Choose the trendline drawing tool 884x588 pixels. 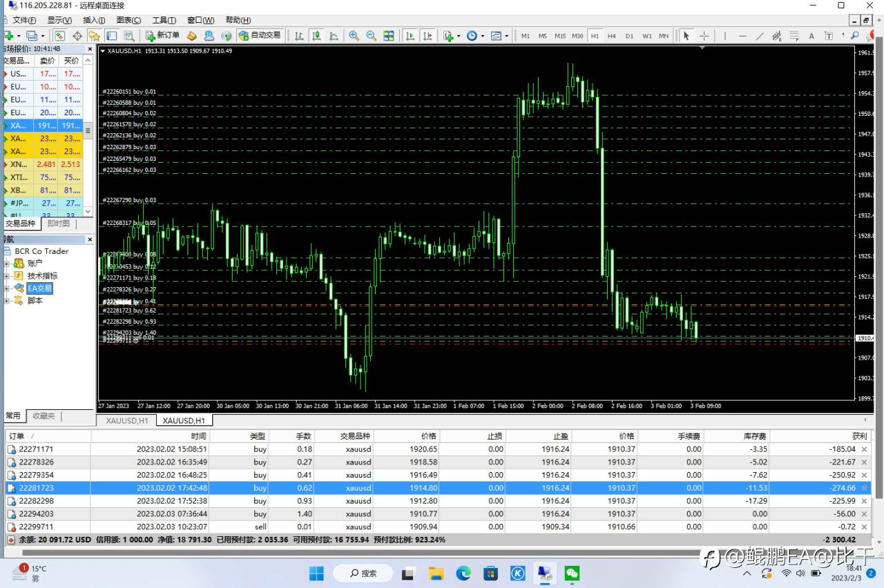pos(760,36)
